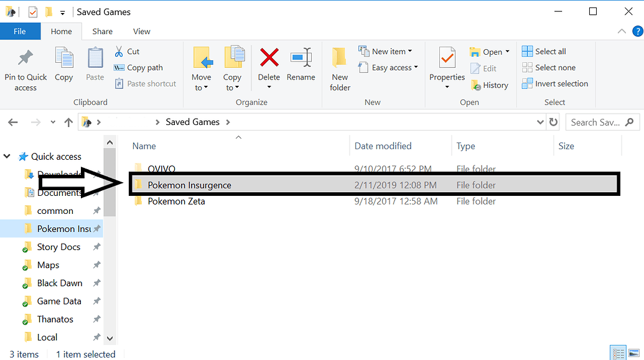The height and width of the screenshot is (360, 644).
Task: Open the File menu tab
Action: pos(20,31)
